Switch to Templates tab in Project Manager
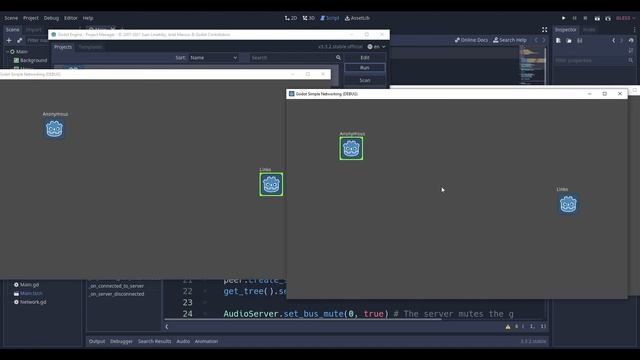 pyautogui.click(x=90, y=47)
